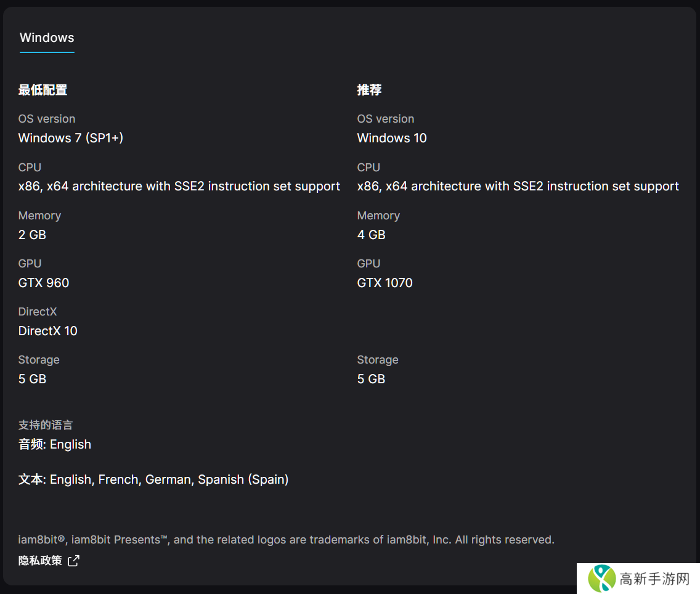Click the GTX 1070 GPU value
Image resolution: width=700 pixels, height=594 pixels.
tap(385, 283)
